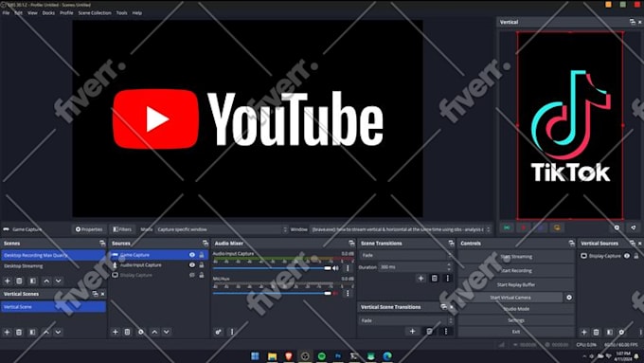Open source Filters button
The width and height of the screenshot is (644, 363).
click(x=122, y=229)
